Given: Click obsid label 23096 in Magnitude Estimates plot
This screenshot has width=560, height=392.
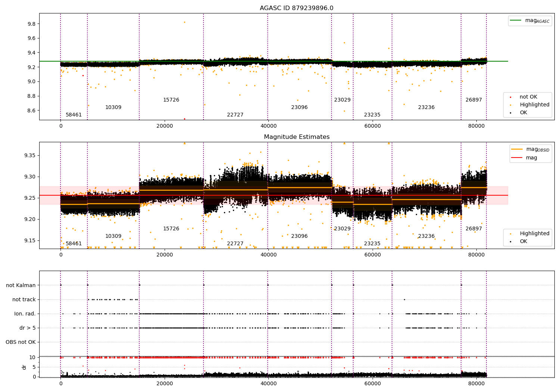Looking at the screenshot, I should tap(299, 236).
